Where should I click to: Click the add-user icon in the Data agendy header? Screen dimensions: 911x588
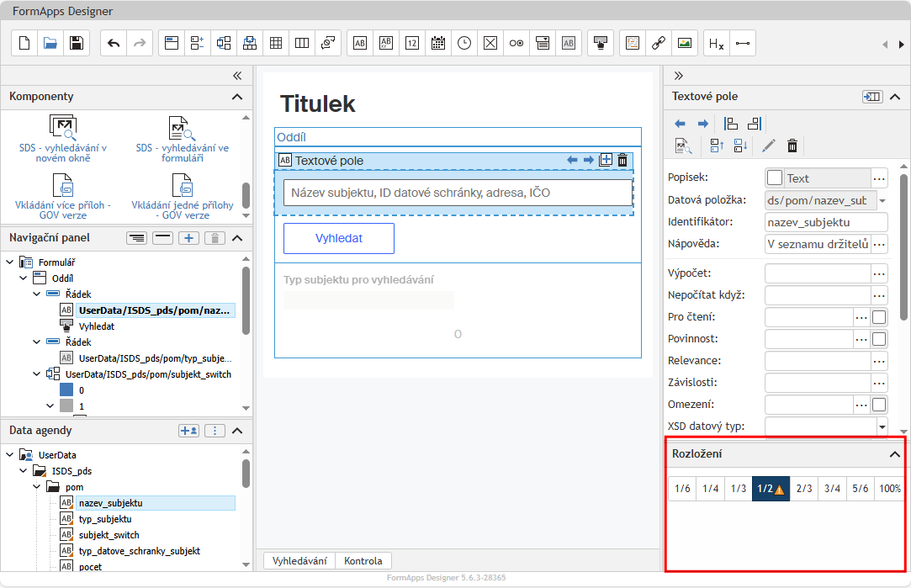click(188, 431)
